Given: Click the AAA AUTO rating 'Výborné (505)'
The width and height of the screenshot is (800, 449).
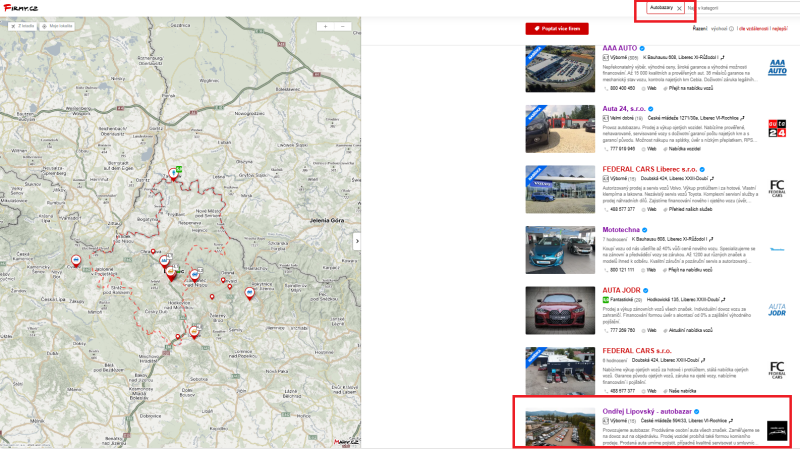Looking at the screenshot, I should point(621,58).
